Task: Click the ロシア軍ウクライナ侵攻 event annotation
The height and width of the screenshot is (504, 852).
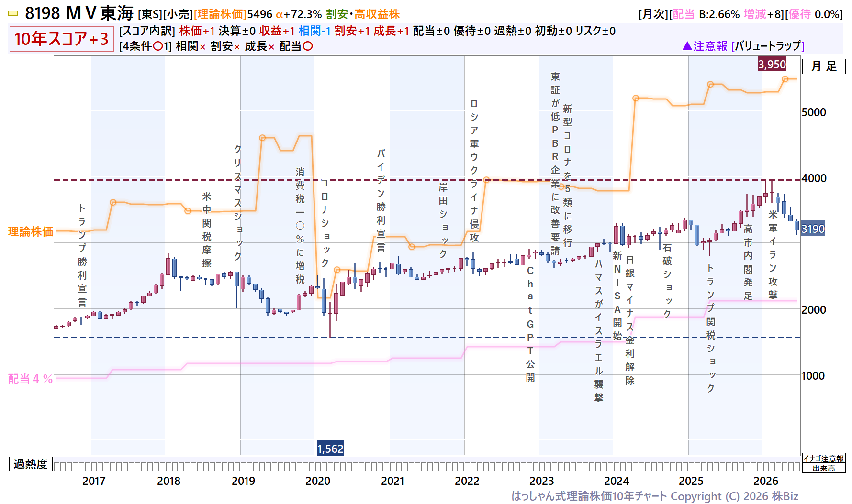Action: [x=474, y=170]
